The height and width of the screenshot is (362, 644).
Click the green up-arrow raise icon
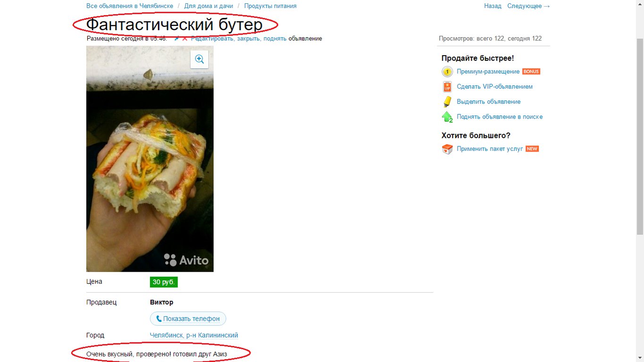pyautogui.click(x=447, y=117)
